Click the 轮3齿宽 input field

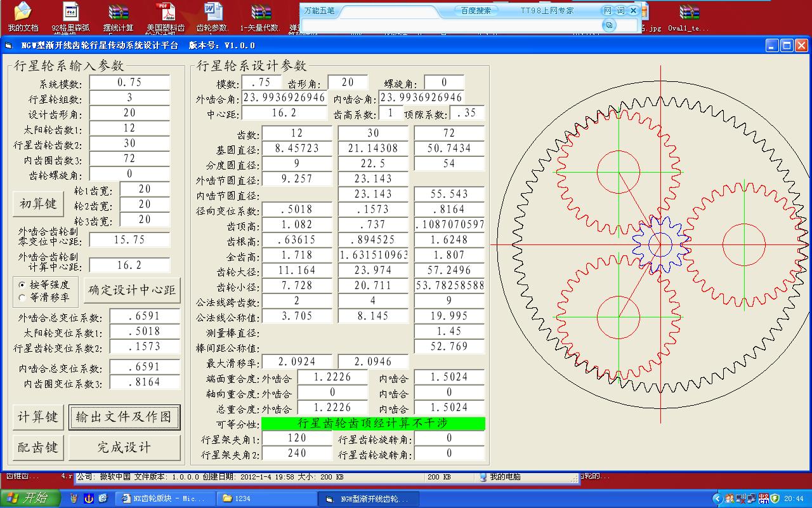145,220
